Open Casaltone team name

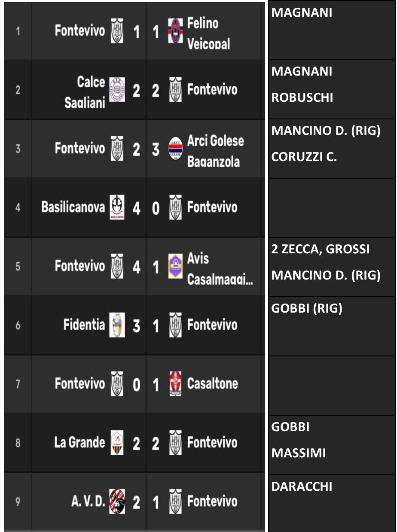point(213,383)
